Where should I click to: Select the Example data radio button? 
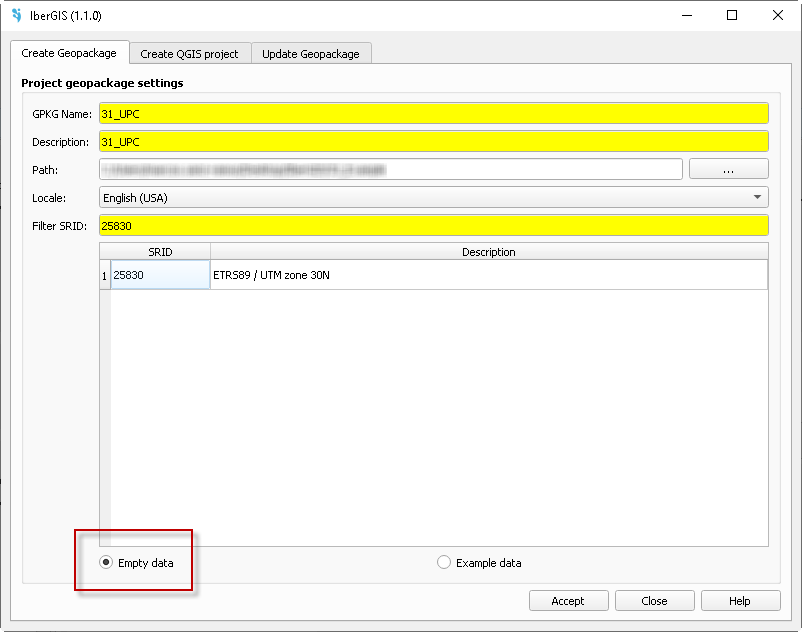(444, 563)
